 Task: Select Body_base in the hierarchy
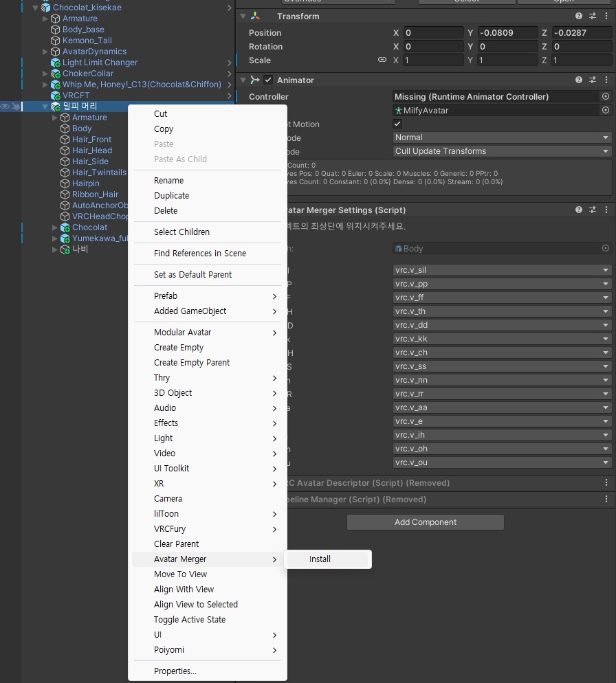pos(83,30)
